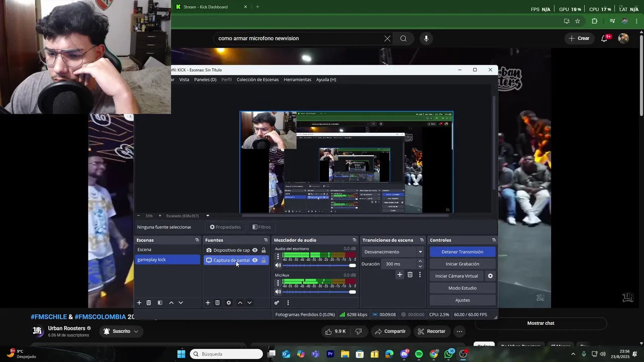Dislike the video thumbs-down icon
Image resolution: width=644 pixels, height=362 pixels.
359,331
